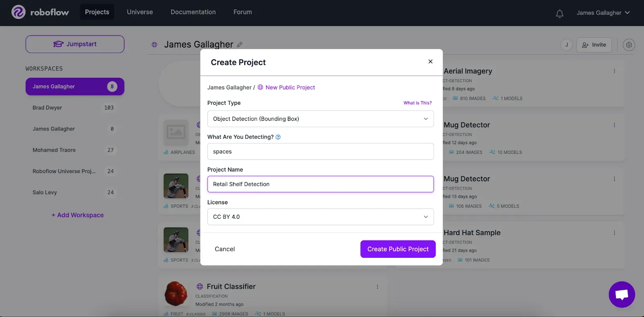The image size is (644, 317).
Task: Open the Project Type dropdown
Action: [320, 119]
